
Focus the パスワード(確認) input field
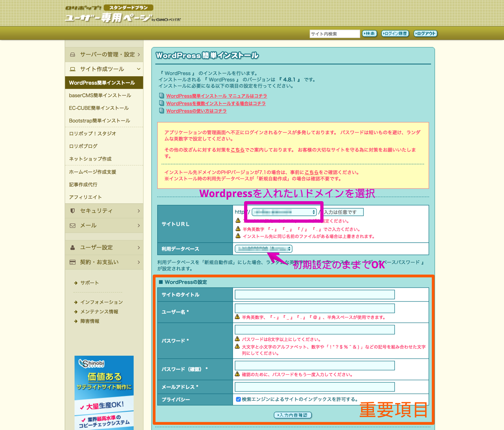point(315,366)
